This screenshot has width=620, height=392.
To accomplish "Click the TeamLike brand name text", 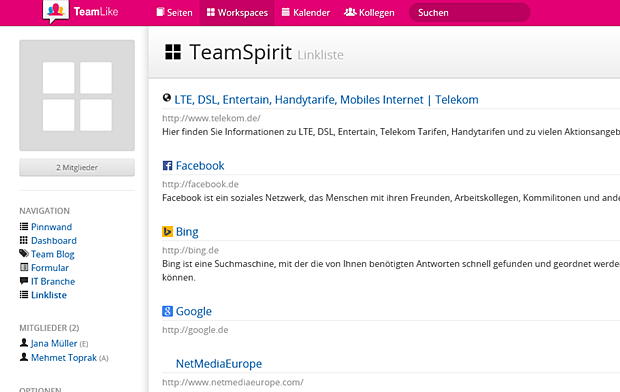I will pos(96,12).
